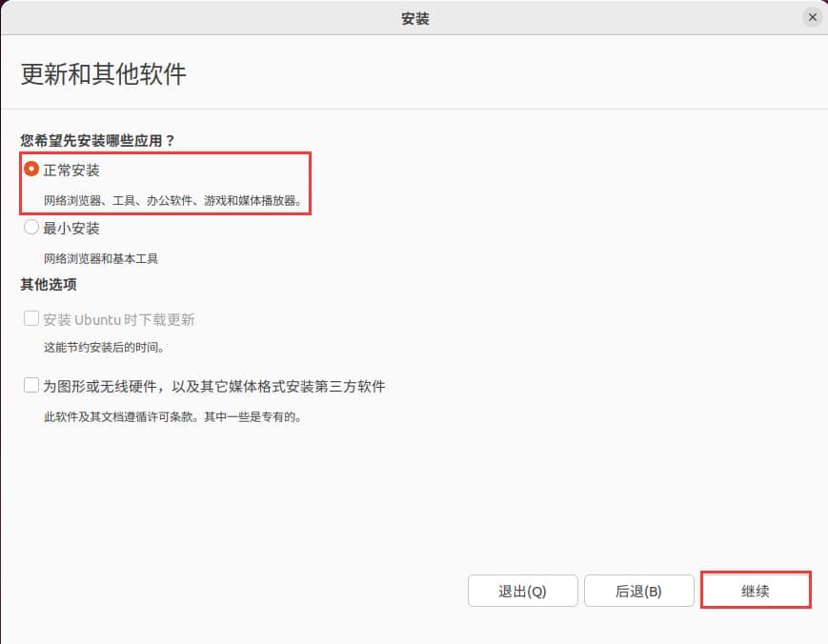Click the close icon in the titlebar

812,17
